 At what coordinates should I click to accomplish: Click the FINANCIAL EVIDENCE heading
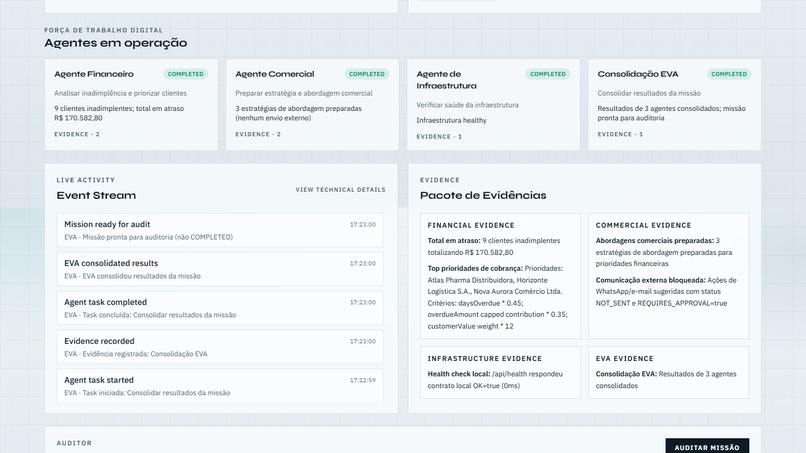pos(471,225)
